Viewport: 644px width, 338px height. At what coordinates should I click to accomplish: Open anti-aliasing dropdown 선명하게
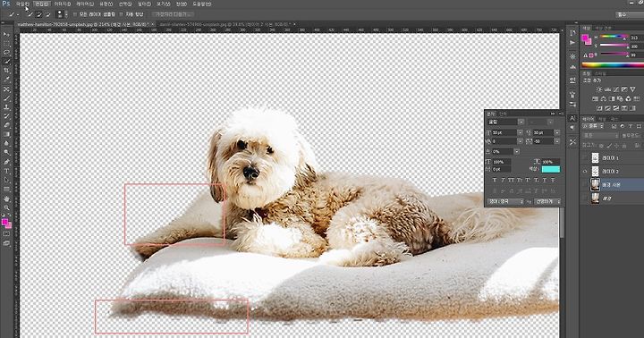tap(547, 202)
